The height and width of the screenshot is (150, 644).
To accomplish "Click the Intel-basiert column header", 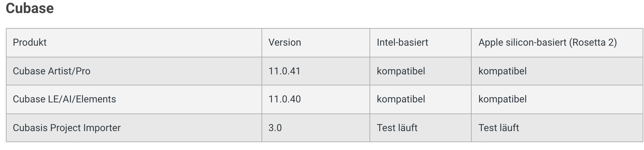I will [402, 42].
